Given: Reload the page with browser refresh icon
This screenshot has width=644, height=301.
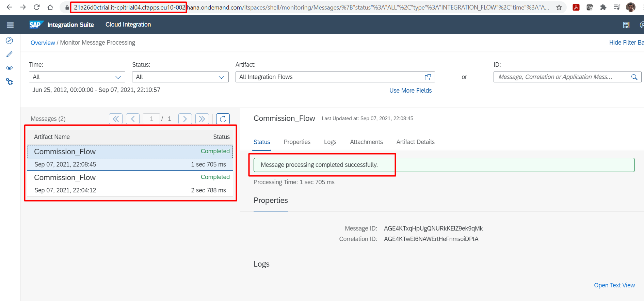Looking at the screenshot, I should click(36, 7).
